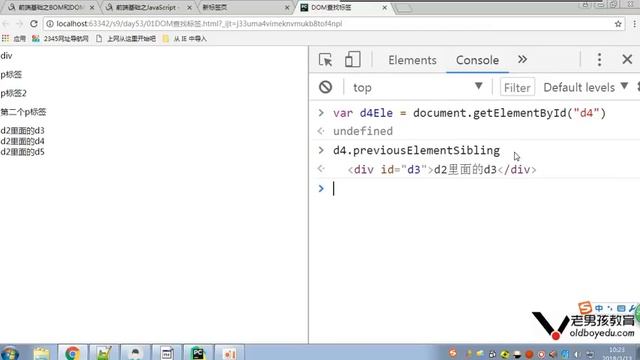Close the JavaScript browser tab

189,7
